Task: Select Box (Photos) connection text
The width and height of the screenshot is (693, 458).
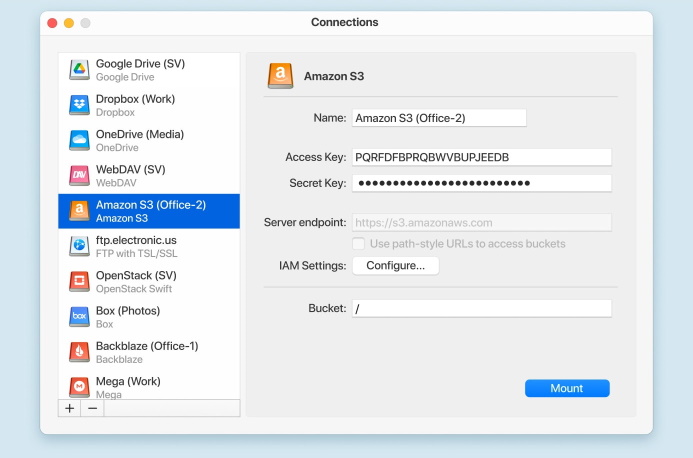Action: coord(128,311)
